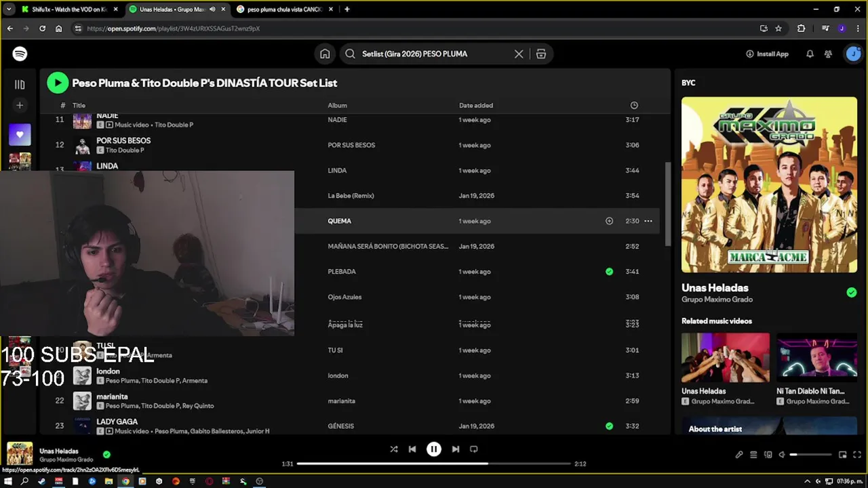
Task: Seek in the song progress bar
Action: pos(434,464)
